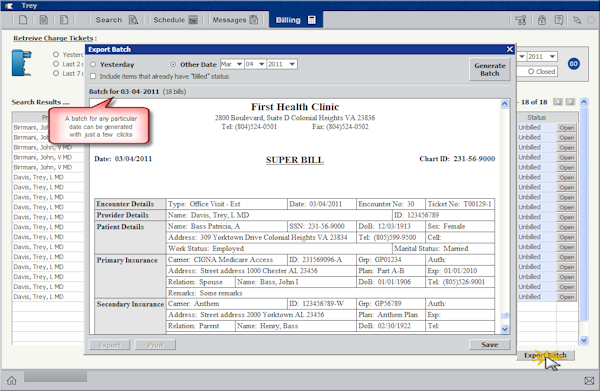600x391 pixels.
Task: Open the 2011 year dropdown in dialog
Action: tap(282, 64)
